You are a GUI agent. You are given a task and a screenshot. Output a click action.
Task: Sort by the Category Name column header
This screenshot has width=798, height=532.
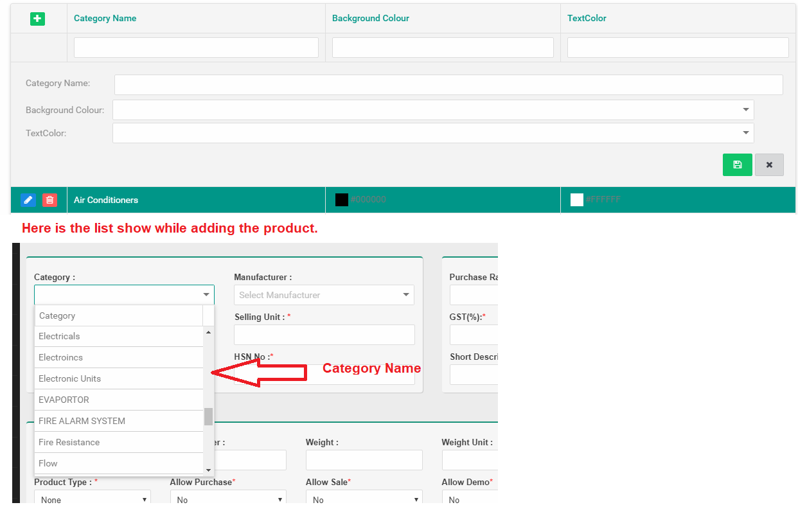[x=105, y=18]
